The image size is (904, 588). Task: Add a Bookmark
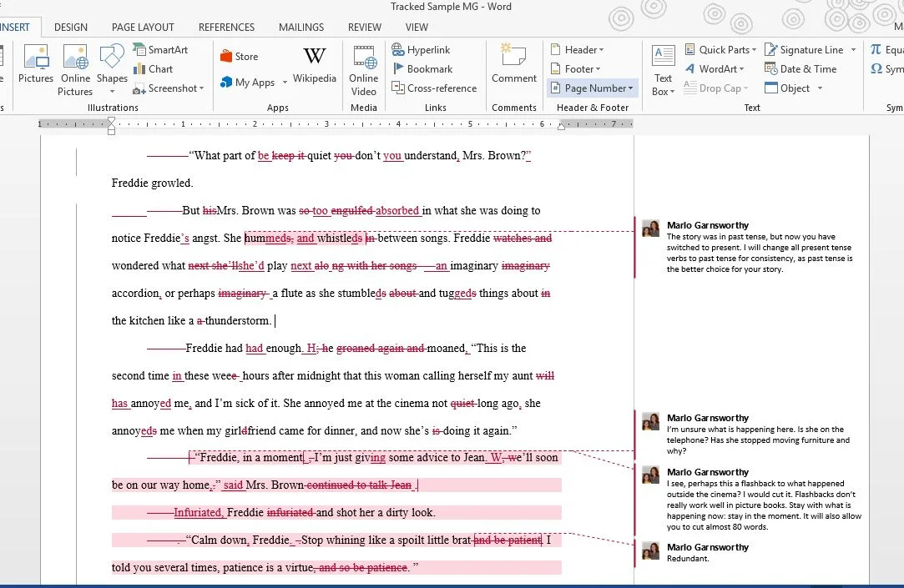(422, 69)
